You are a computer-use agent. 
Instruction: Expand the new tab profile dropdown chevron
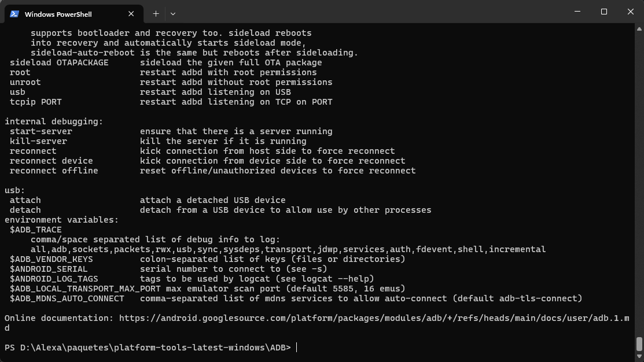[x=172, y=13]
